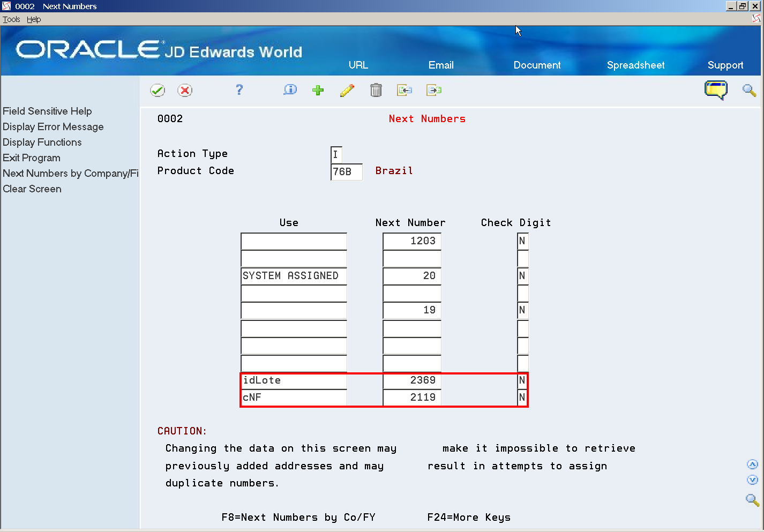Click the green checkmark OK icon
Viewport: 764px width, 532px height.
click(x=158, y=91)
